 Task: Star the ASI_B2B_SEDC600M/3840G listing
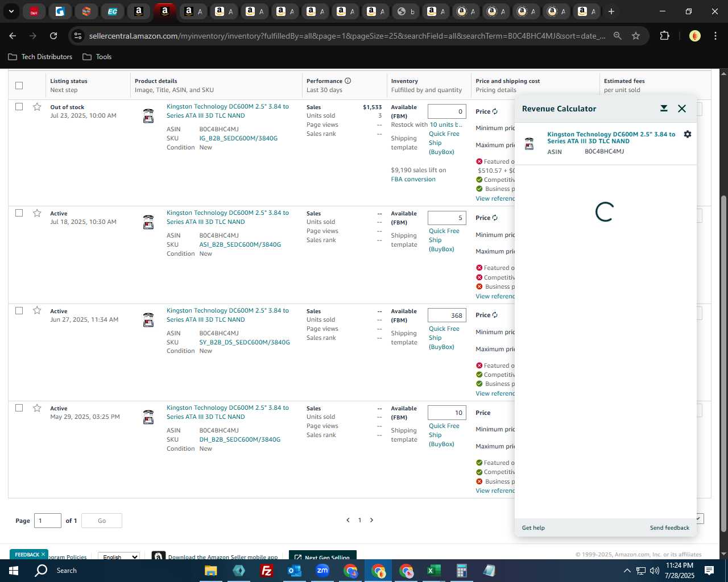tap(37, 213)
